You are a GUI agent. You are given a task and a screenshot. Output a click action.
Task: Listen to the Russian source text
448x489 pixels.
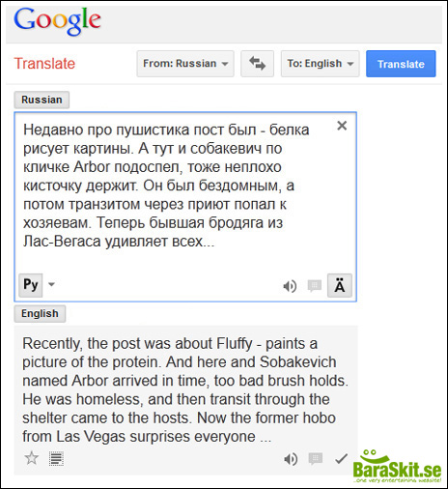[290, 286]
